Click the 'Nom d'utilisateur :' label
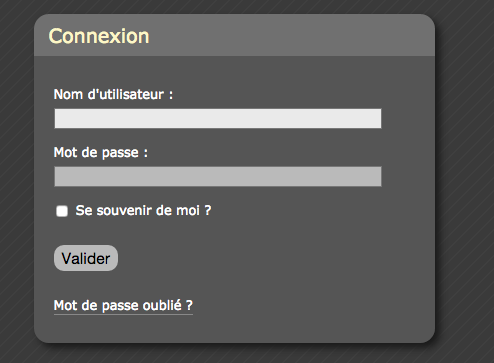494x363 pixels. tap(113, 95)
